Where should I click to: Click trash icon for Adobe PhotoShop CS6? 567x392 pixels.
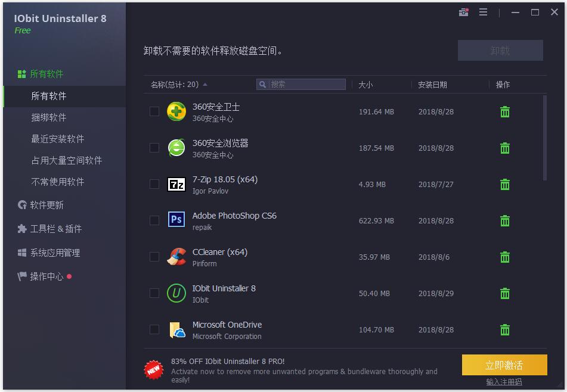[505, 221]
